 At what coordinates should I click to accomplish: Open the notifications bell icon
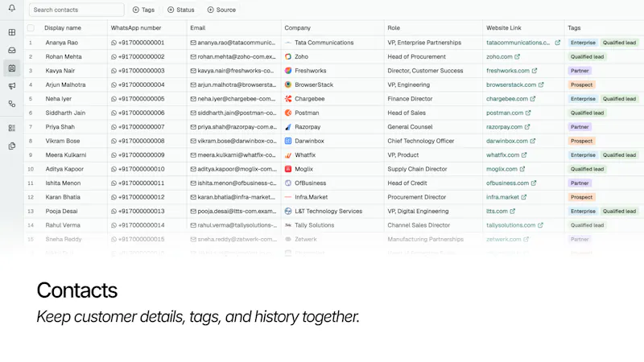(x=12, y=8)
